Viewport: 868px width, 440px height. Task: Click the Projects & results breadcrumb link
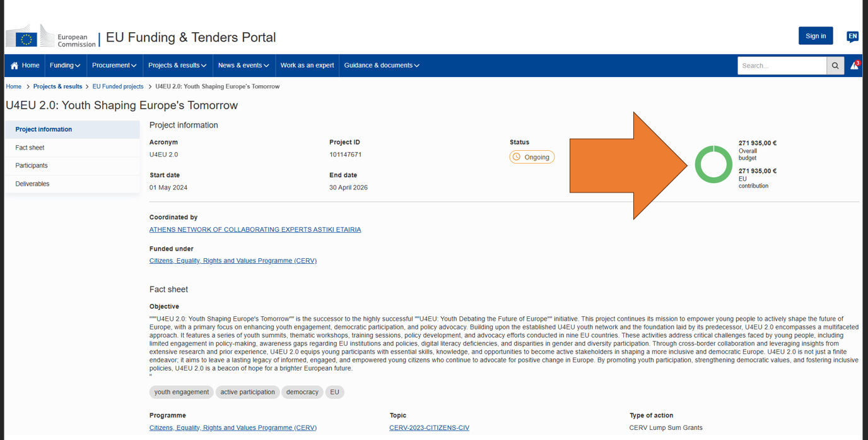click(57, 86)
